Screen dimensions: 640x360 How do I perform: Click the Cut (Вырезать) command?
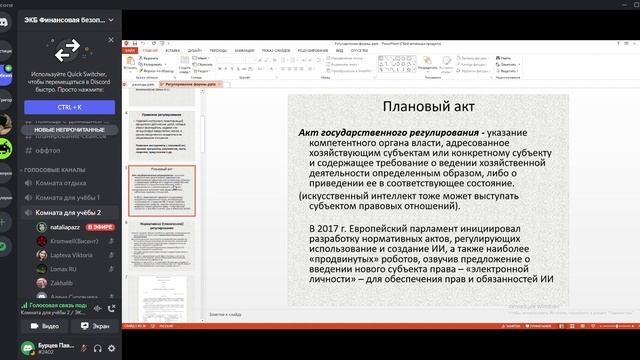pos(149,58)
